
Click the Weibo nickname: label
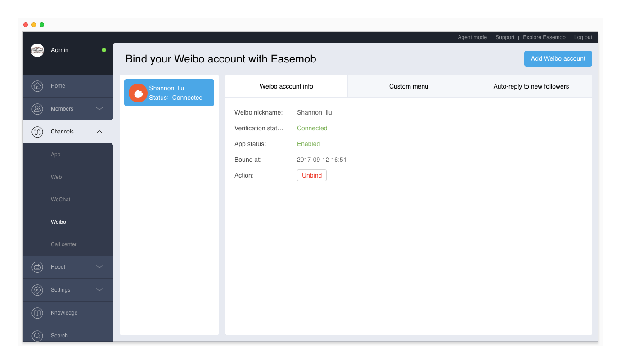pyautogui.click(x=259, y=112)
